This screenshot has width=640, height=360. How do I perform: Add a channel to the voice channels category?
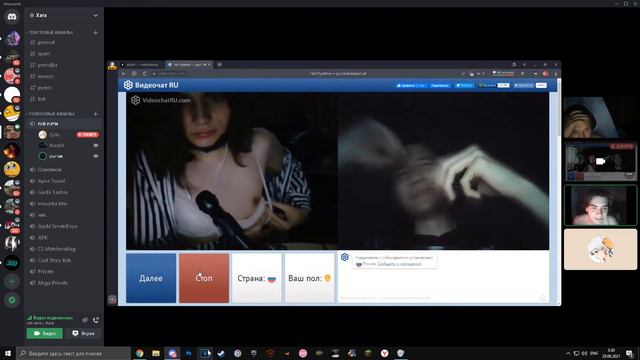[96, 114]
